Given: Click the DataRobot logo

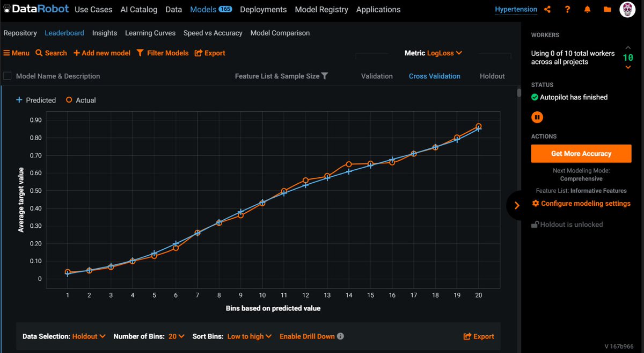Looking at the screenshot, I should pyautogui.click(x=35, y=9).
